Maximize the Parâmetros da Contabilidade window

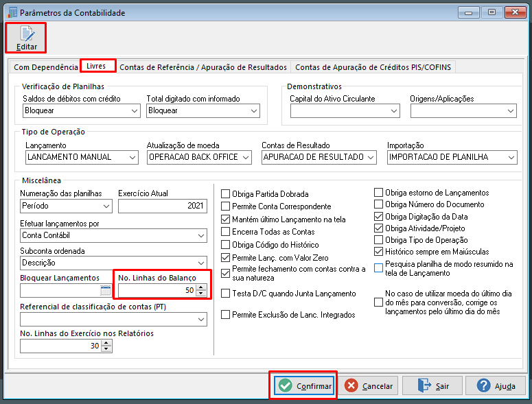491,12
